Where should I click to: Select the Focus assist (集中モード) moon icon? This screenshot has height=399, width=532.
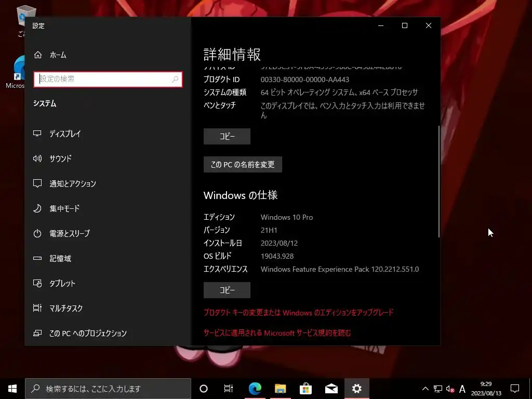pyautogui.click(x=37, y=208)
